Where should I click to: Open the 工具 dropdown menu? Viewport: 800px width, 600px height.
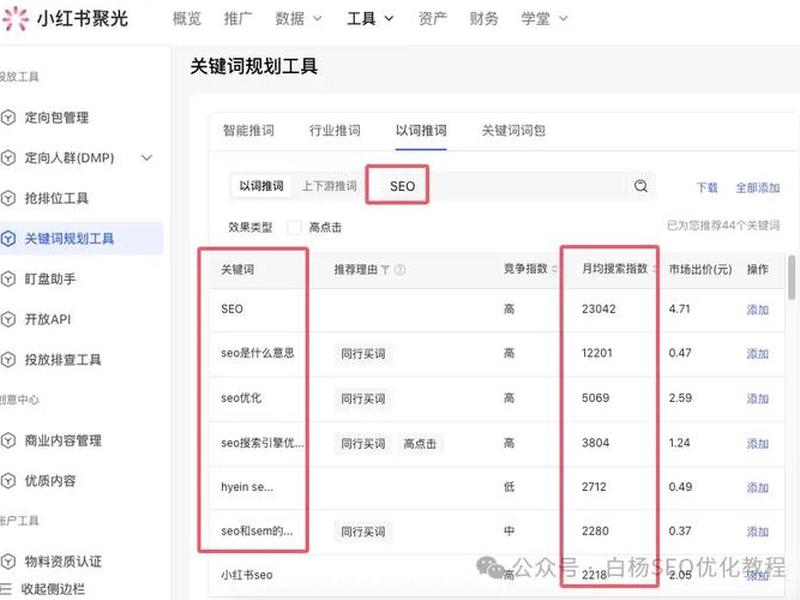[x=370, y=19]
